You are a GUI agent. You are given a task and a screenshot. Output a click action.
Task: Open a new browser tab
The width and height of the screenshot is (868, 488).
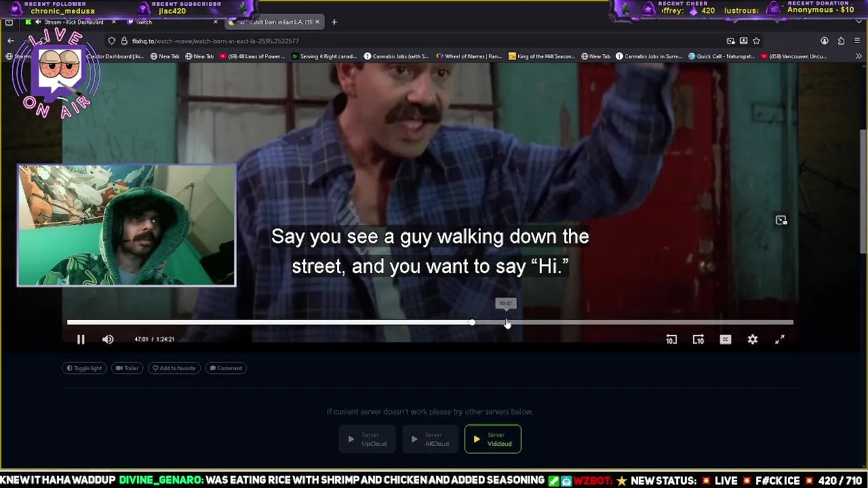pos(334,22)
